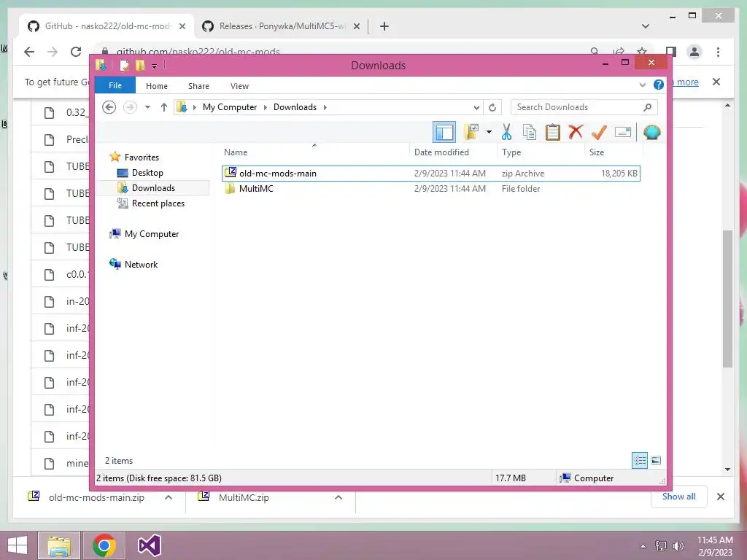Open Classic Shell settings shell icon
The height and width of the screenshot is (560, 747).
point(651,132)
